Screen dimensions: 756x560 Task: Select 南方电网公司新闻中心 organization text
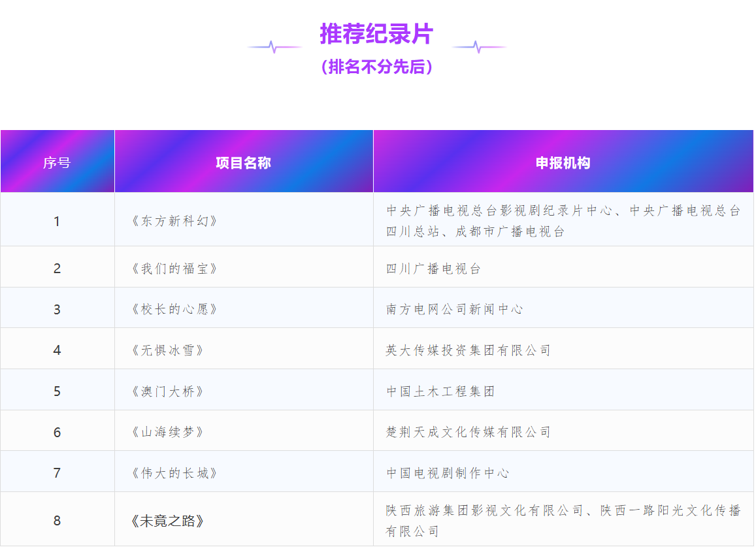coord(454,309)
